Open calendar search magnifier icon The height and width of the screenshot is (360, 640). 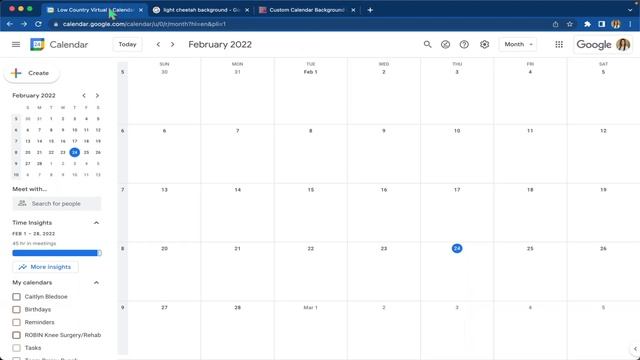pyautogui.click(x=427, y=44)
